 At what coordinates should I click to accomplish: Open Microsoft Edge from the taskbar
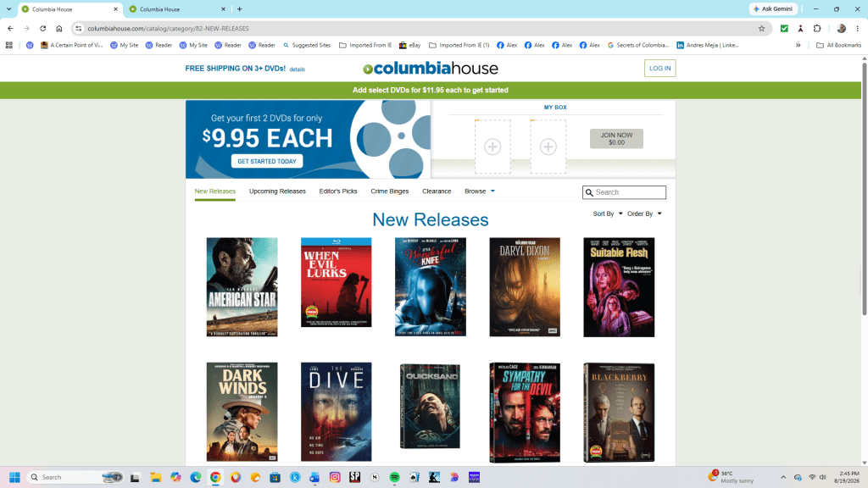[x=196, y=477]
